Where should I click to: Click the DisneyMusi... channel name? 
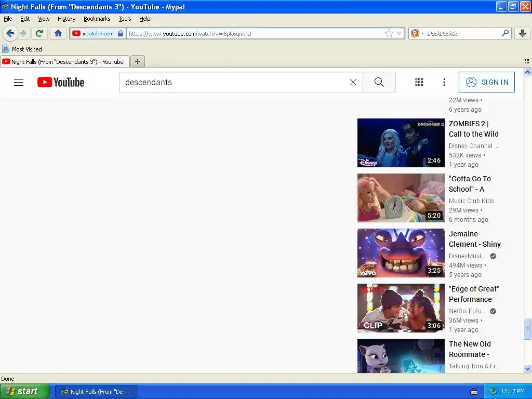[x=467, y=256]
